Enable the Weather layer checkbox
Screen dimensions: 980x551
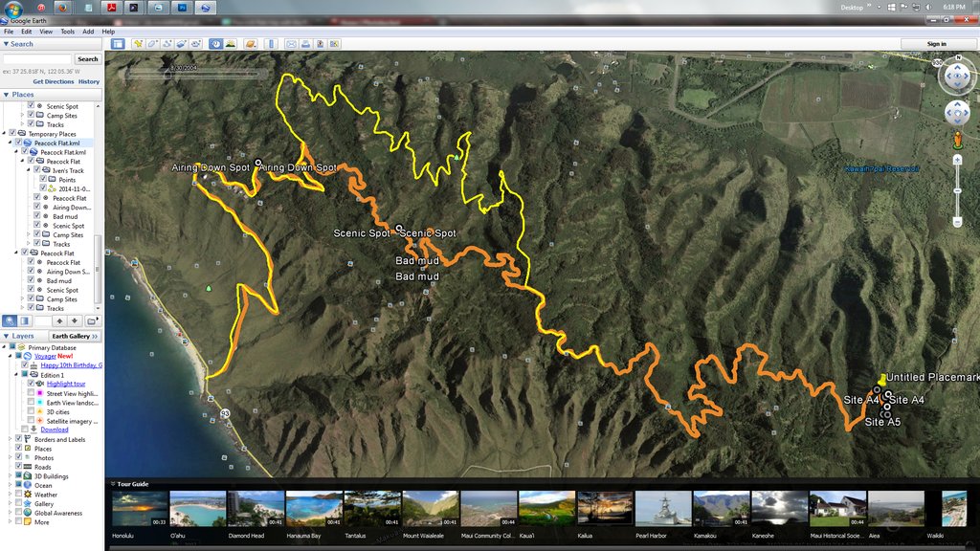19,495
